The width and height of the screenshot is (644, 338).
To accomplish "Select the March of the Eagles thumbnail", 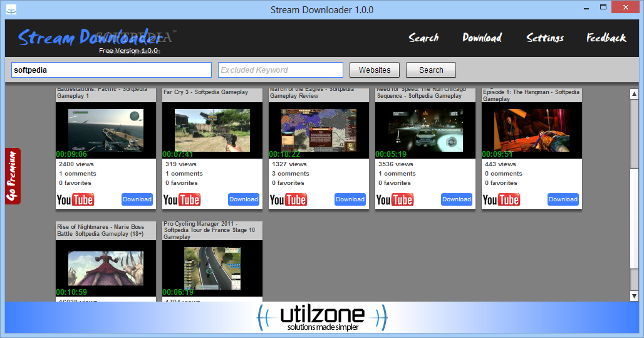I will (319, 130).
